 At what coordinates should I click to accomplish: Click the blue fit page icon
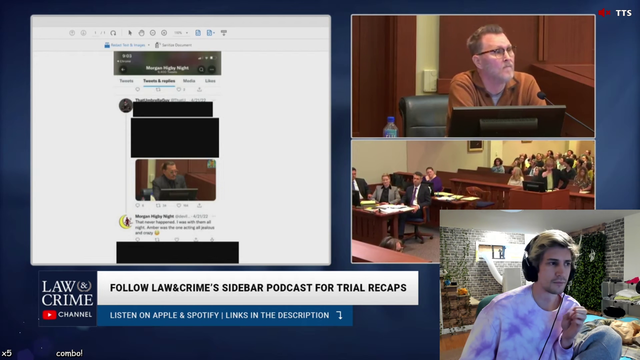click(x=198, y=33)
